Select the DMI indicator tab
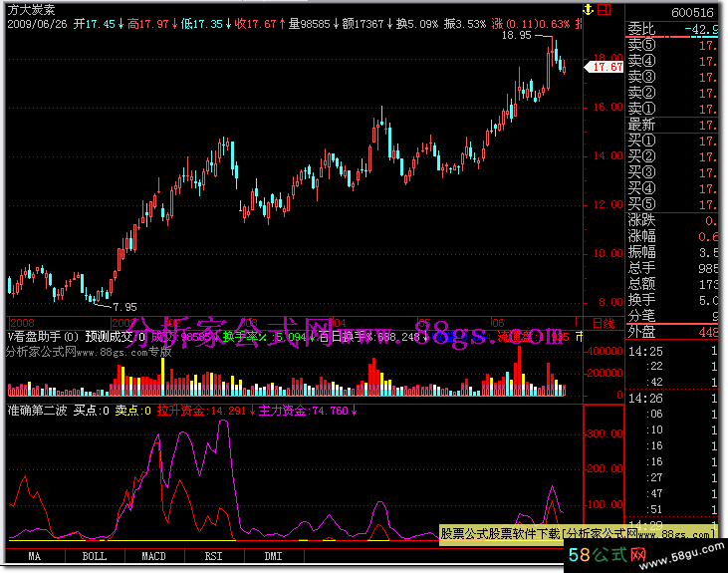Viewport: 728px width, 573px height. point(274,556)
